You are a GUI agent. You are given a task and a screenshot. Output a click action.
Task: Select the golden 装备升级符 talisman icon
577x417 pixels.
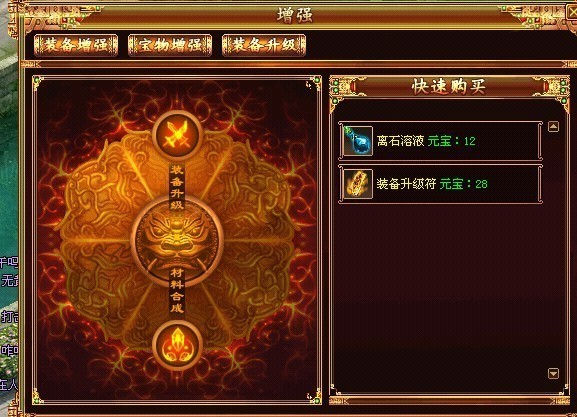357,184
